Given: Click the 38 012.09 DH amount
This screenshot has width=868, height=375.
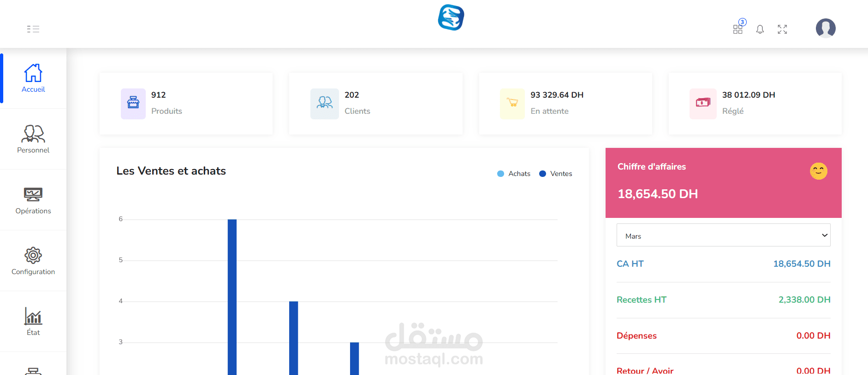Looking at the screenshot, I should (749, 95).
